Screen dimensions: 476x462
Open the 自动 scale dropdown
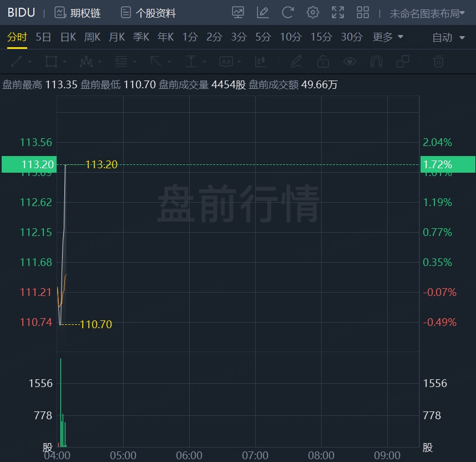coord(448,38)
